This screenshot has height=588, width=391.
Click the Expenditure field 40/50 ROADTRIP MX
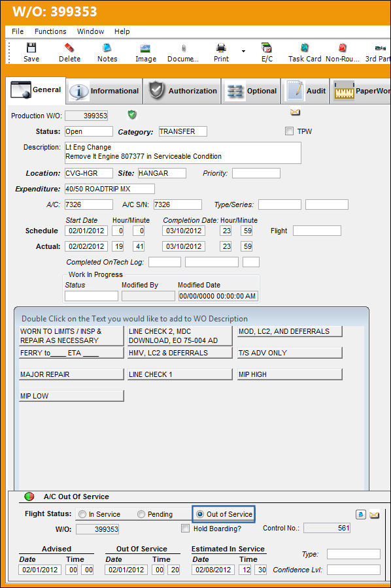[110, 189]
